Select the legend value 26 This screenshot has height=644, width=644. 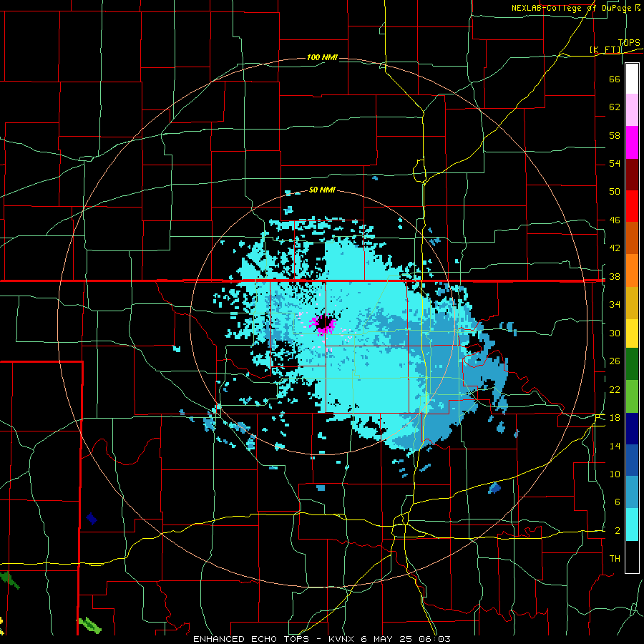tap(615, 361)
